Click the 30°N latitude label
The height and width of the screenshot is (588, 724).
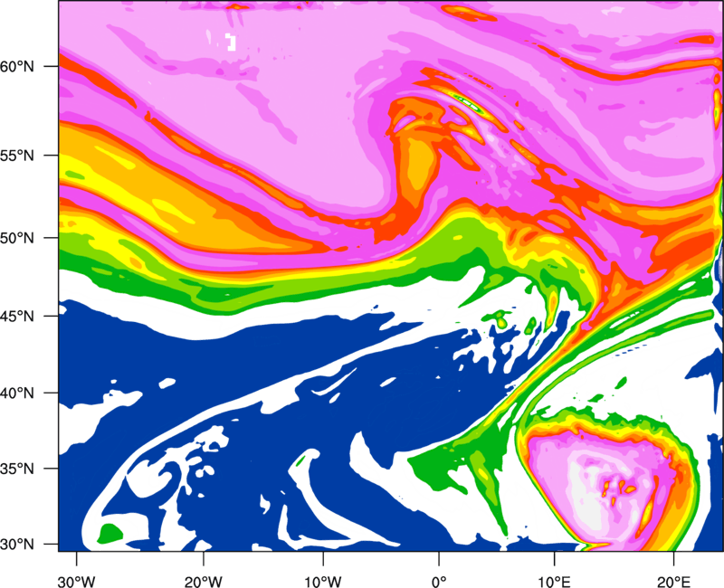point(17,545)
